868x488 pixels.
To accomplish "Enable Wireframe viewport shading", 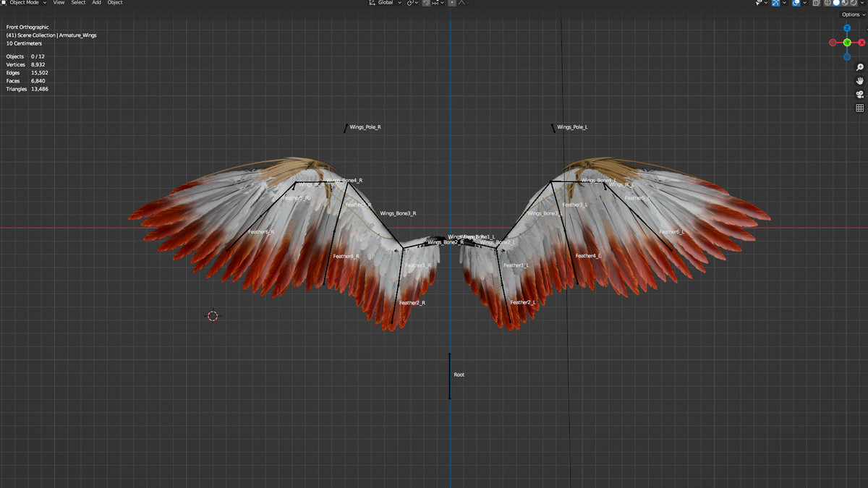I will (x=827, y=3).
